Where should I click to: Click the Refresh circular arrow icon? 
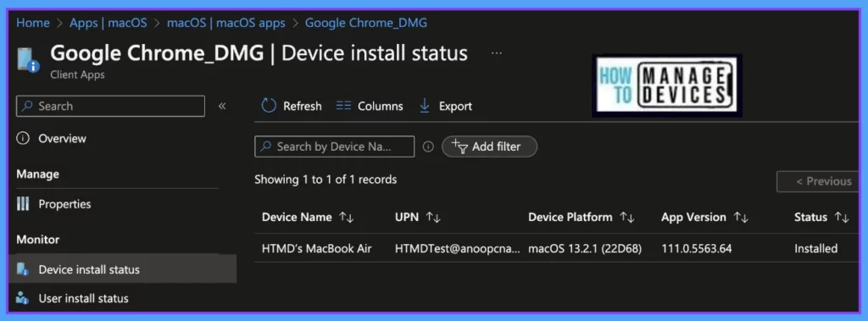pyautogui.click(x=269, y=106)
